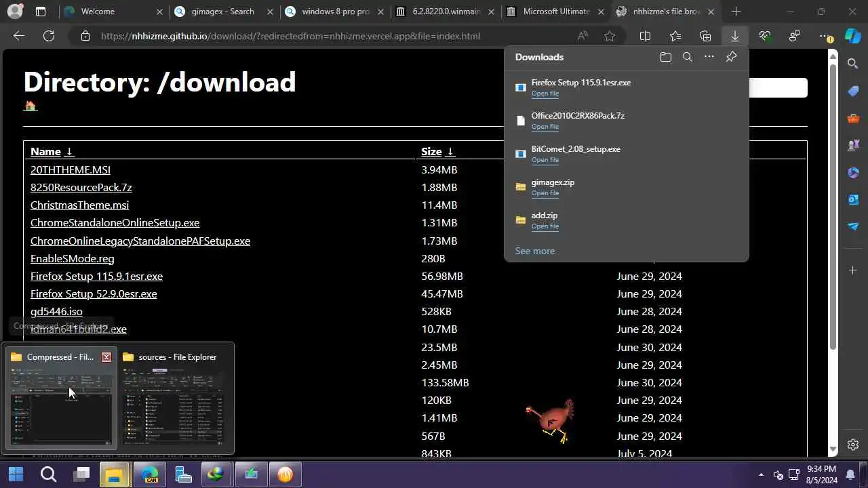
Task: Open file link for add.zip
Action: pyautogui.click(x=545, y=226)
